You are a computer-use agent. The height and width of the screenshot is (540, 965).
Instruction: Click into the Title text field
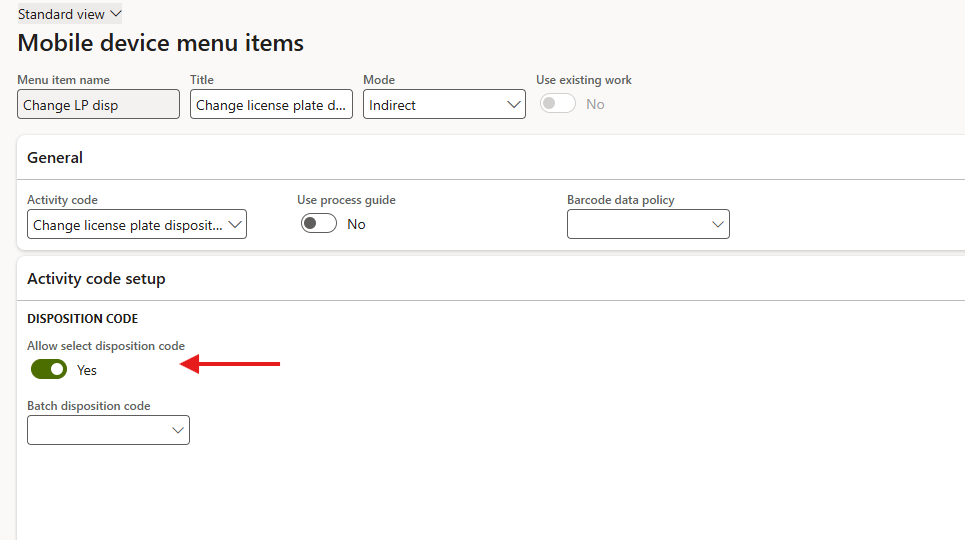click(x=270, y=105)
